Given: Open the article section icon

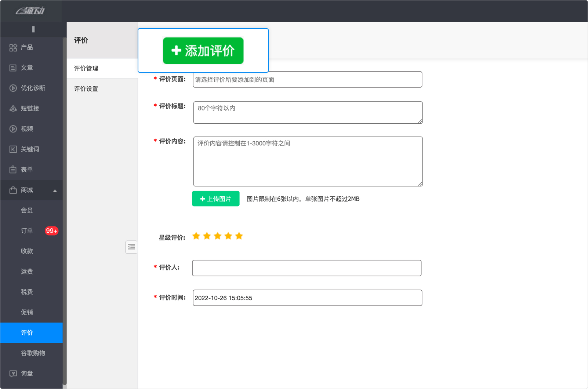Looking at the screenshot, I should [13, 68].
